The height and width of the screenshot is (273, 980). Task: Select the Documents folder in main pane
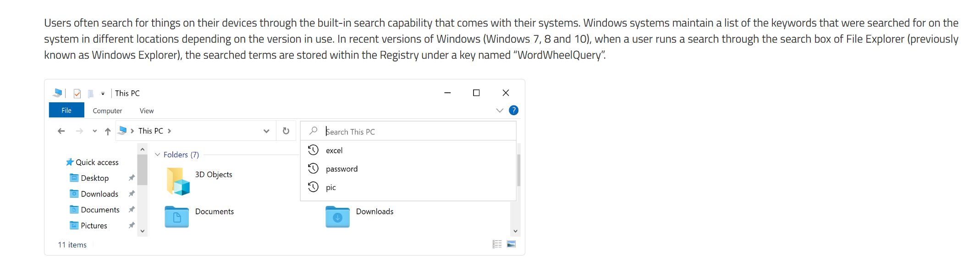click(200, 216)
